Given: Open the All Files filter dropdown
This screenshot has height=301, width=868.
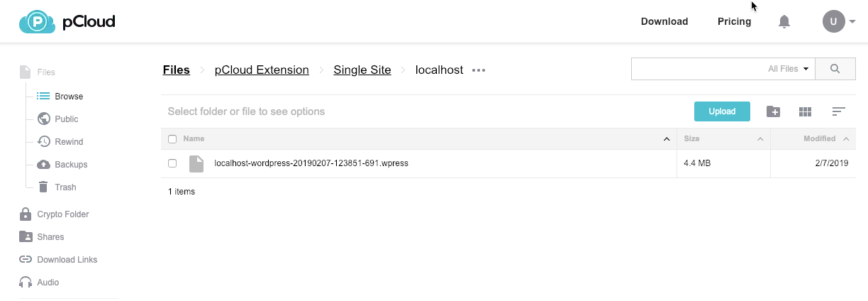Looking at the screenshot, I should point(789,69).
